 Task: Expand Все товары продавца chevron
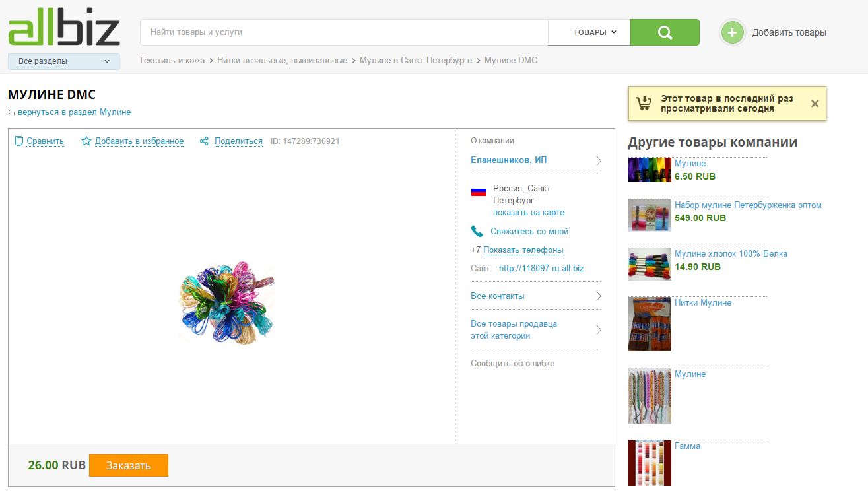(x=598, y=329)
